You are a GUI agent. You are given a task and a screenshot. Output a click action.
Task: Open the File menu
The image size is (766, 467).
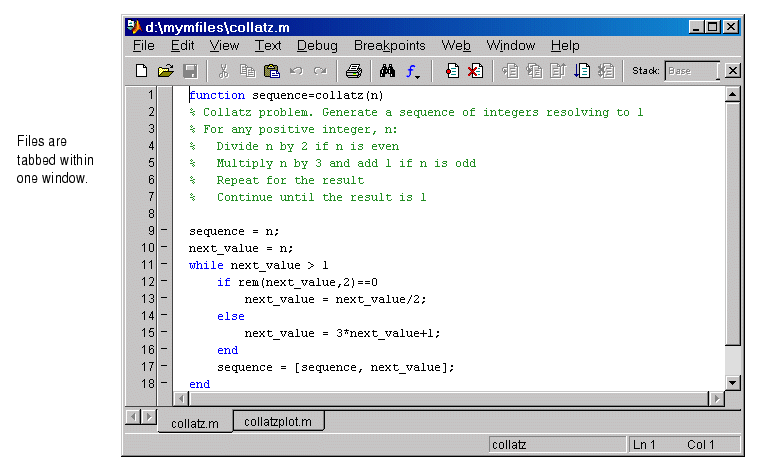coord(144,45)
